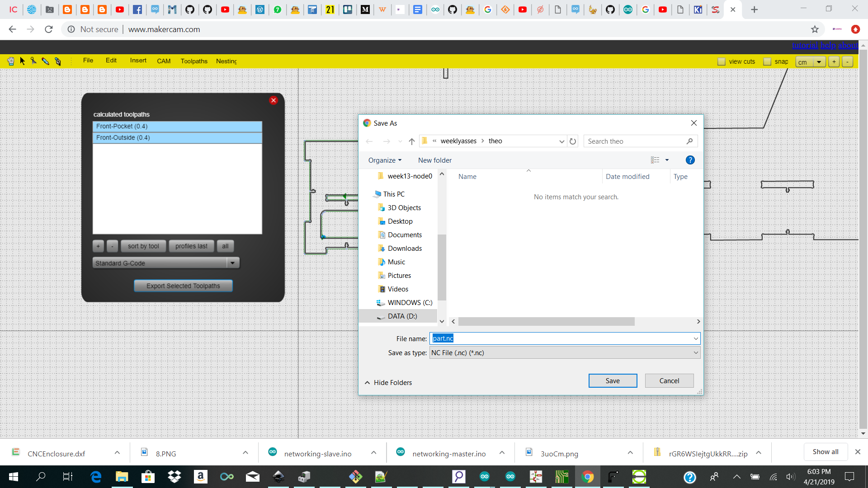Image resolution: width=868 pixels, height=488 pixels.
Task: Activate the selection arrow tool
Action: click(x=22, y=61)
